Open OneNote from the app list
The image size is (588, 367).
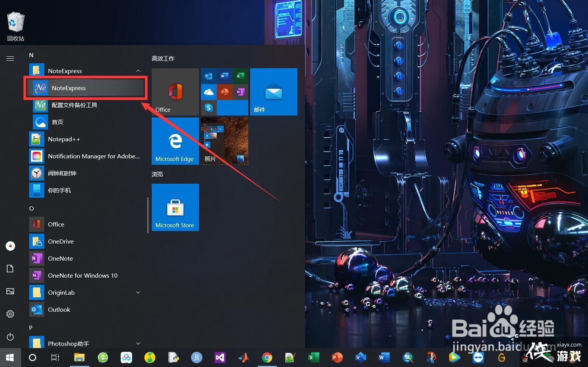point(86,258)
